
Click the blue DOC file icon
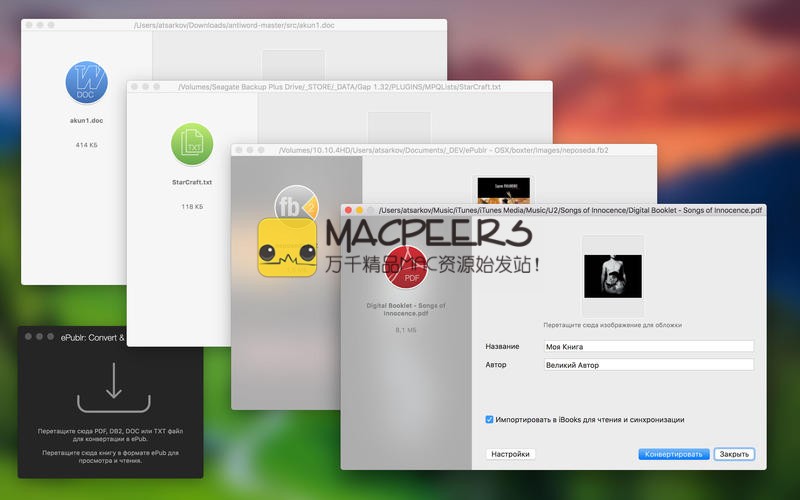pyautogui.click(x=87, y=83)
